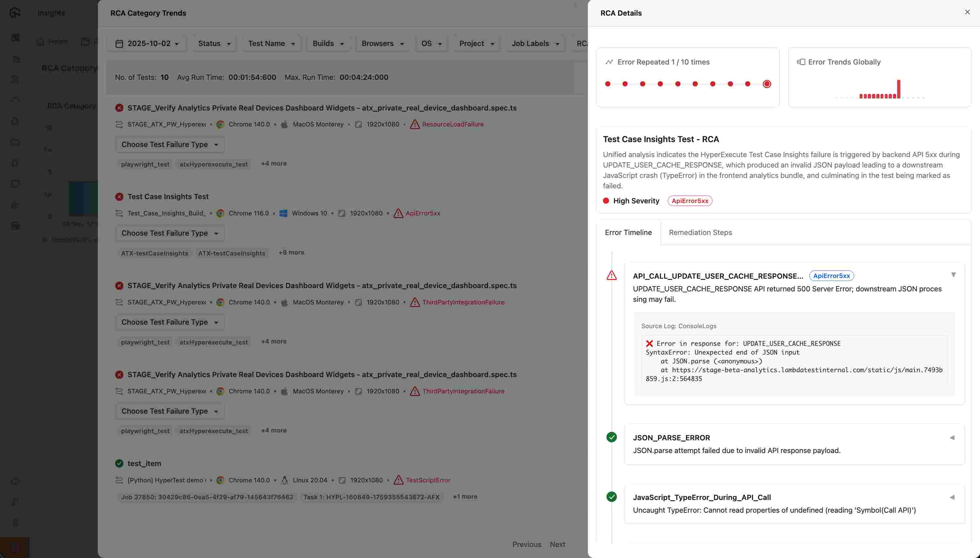
Task: Collapse the API_CALL_UPDATE_USER_CACHE_RESPONSE timeline entry
Action: tap(953, 275)
